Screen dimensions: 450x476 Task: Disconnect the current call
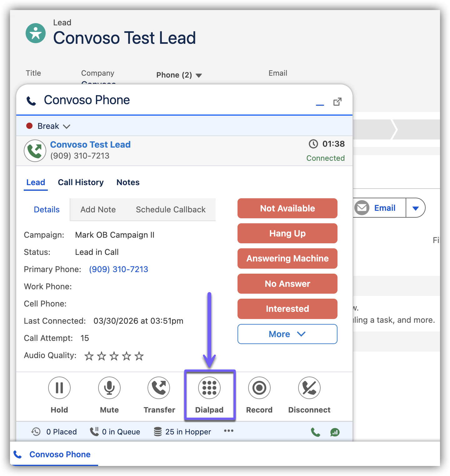click(309, 388)
